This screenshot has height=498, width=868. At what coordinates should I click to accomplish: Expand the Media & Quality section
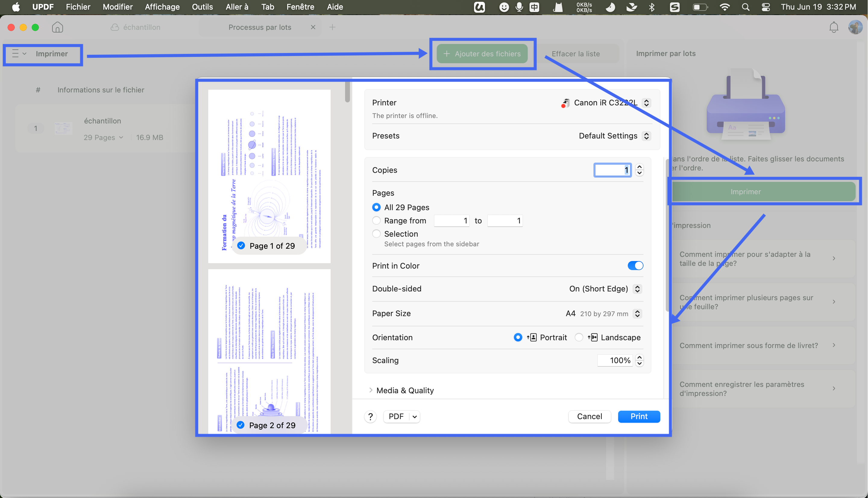pyautogui.click(x=371, y=390)
